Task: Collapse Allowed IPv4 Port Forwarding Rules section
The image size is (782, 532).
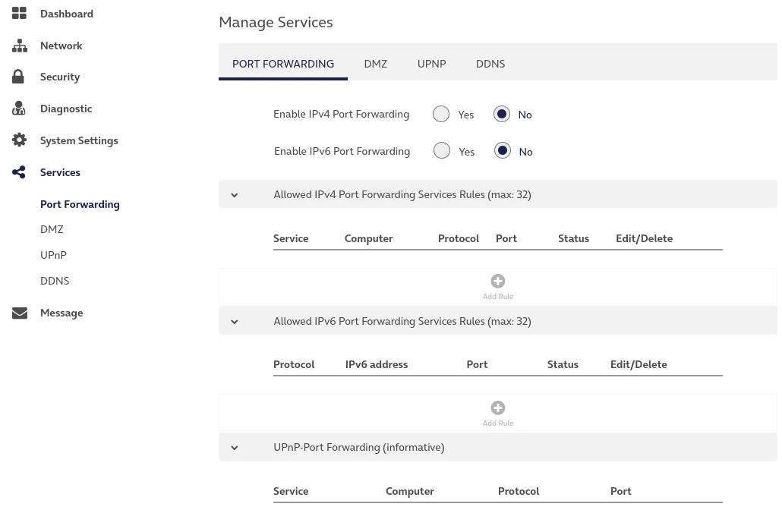Action: click(x=235, y=195)
